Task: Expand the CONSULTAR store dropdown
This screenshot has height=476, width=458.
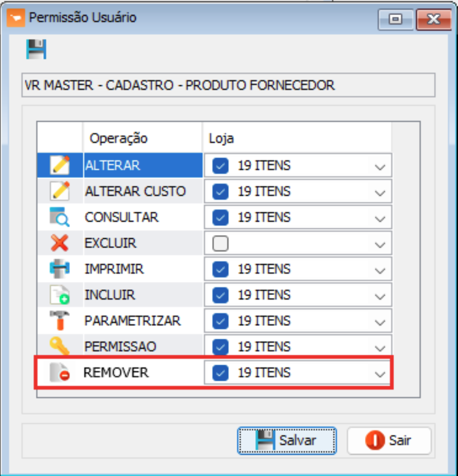Action: (x=380, y=218)
